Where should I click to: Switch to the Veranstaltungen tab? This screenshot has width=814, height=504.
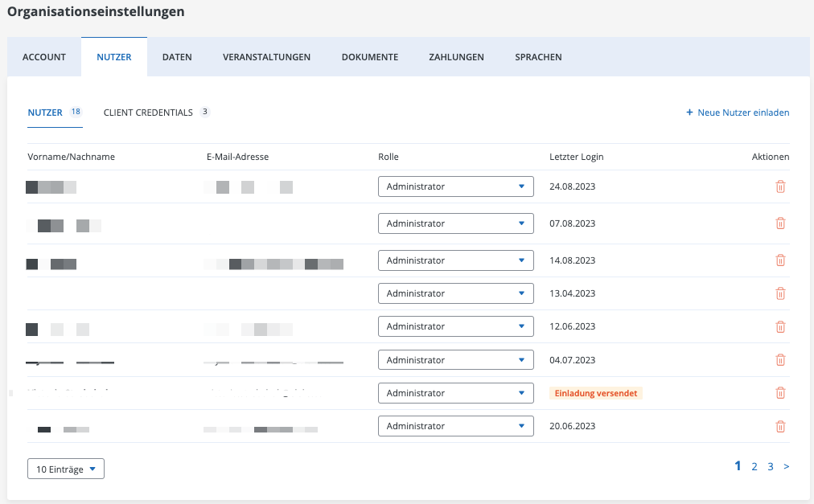[x=266, y=57]
